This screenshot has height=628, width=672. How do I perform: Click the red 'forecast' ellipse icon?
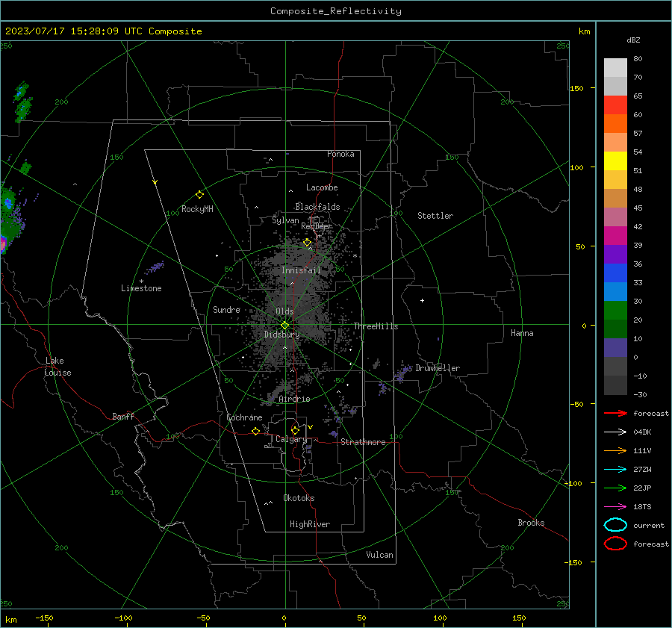point(615,544)
